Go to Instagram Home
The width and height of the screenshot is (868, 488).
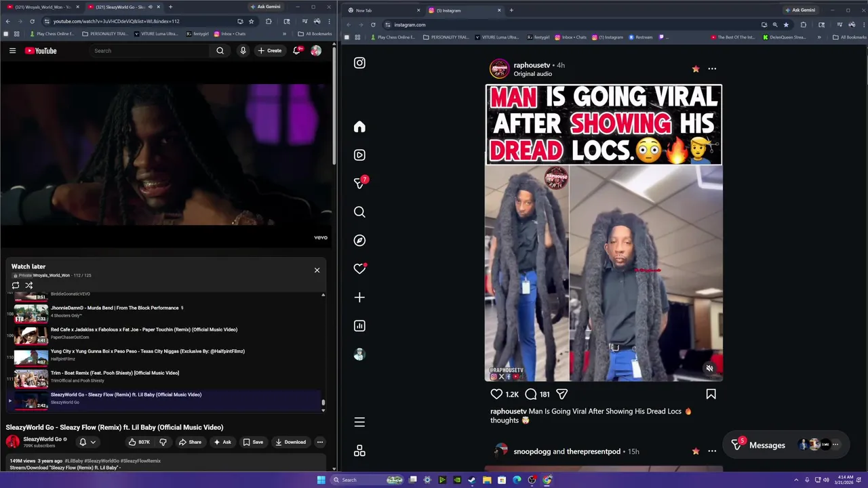pos(359,127)
